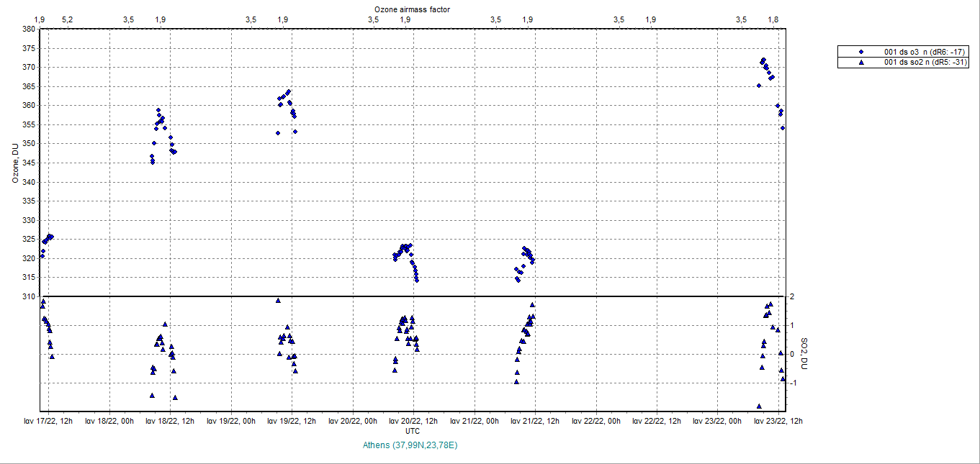
Task: Click the 1,8 airmass factor tick label
Action: pos(773,19)
